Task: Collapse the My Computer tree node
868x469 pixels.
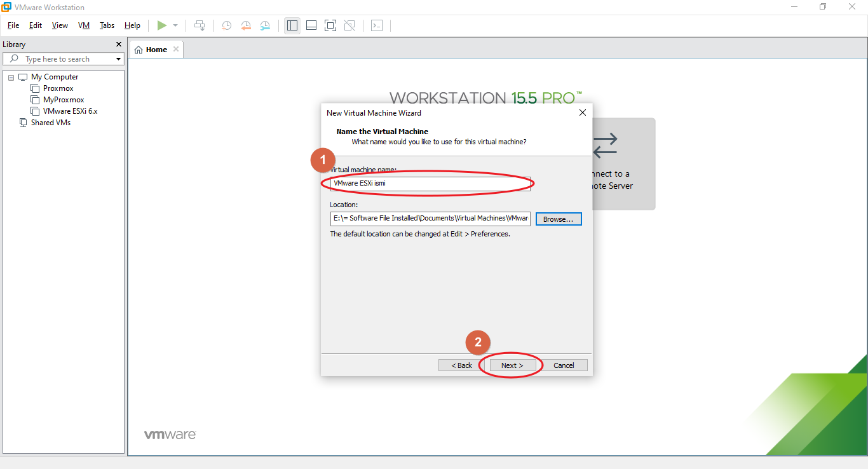Action: pos(10,76)
